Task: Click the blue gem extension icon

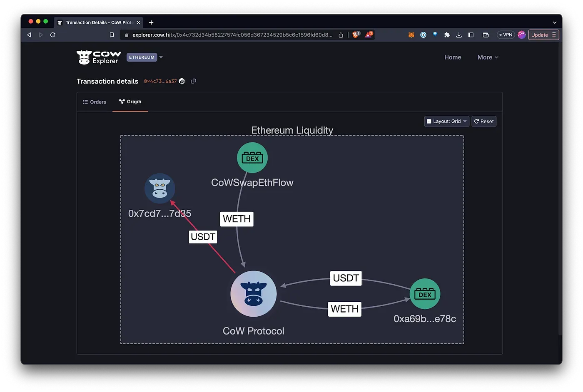Action: tap(435, 35)
